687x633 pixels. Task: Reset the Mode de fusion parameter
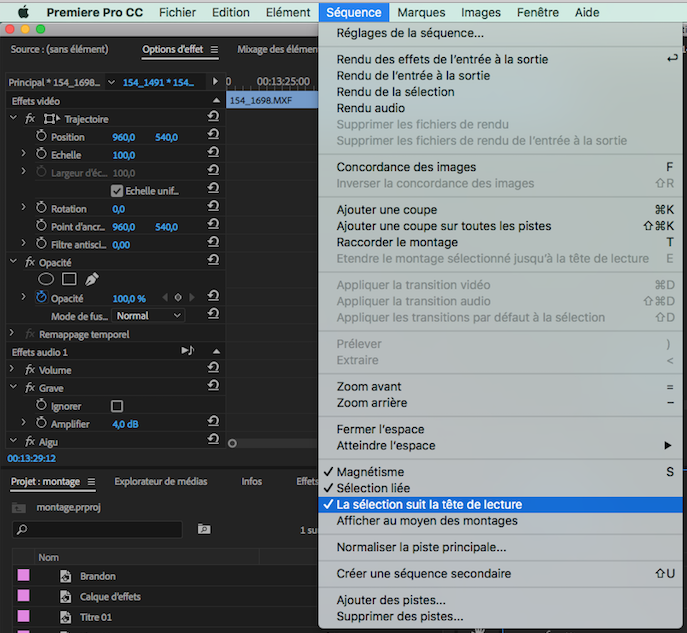pyautogui.click(x=213, y=314)
